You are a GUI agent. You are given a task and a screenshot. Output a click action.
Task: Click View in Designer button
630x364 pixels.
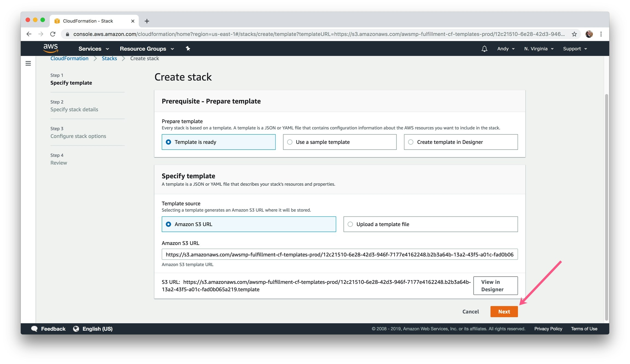(495, 286)
